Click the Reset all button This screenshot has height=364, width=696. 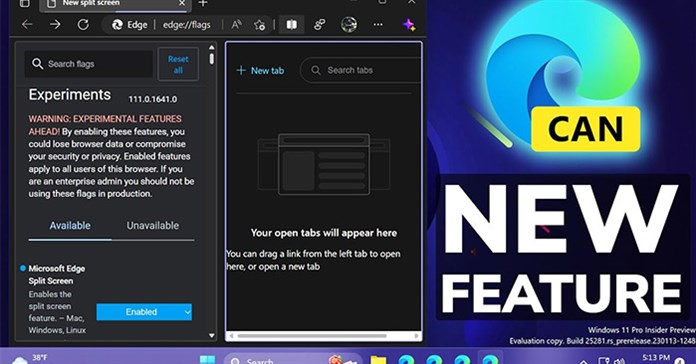pyautogui.click(x=178, y=64)
